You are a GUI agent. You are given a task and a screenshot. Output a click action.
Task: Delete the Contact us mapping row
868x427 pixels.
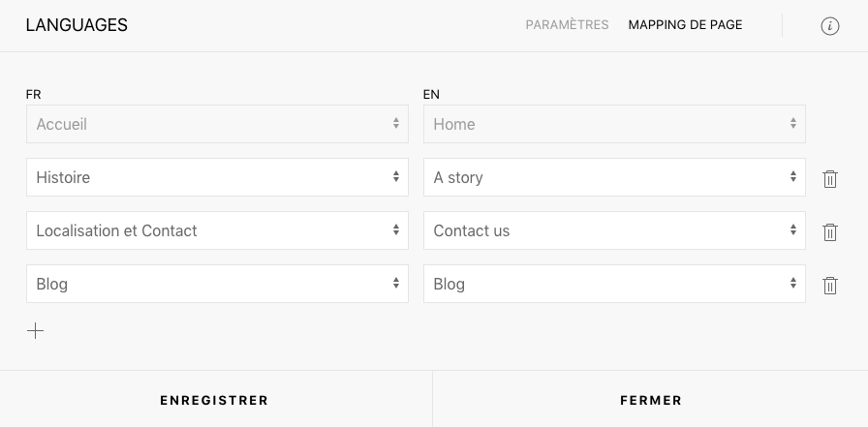pyautogui.click(x=830, y=231)
